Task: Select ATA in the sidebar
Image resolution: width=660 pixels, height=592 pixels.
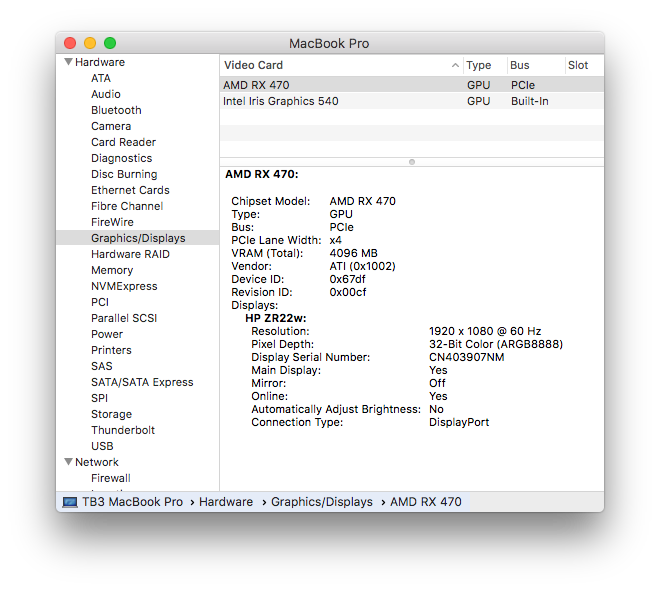Action: pos(101,78)
